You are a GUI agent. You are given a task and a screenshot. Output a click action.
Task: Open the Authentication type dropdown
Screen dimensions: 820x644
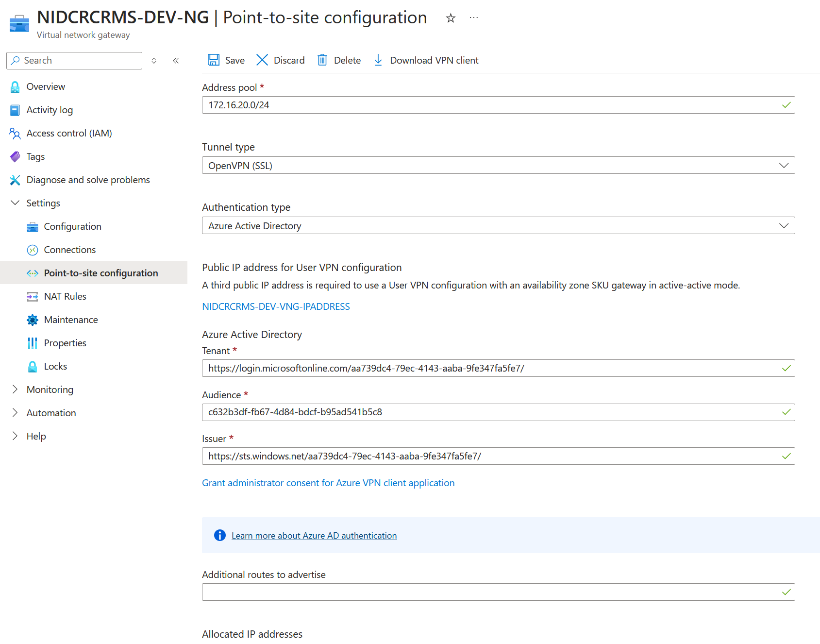(x=498, y=225)
